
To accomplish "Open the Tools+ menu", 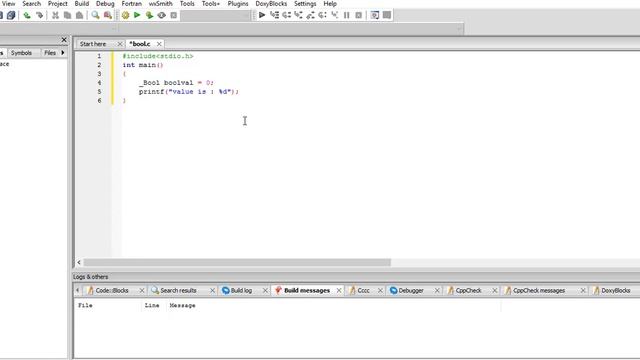I will (211, 3).
